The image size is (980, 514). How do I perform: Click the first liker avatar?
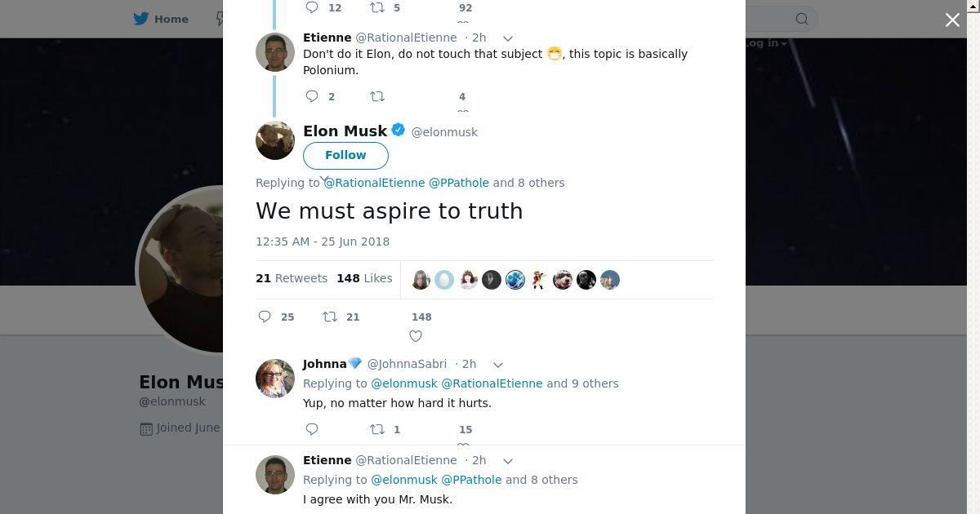tap(421, 280)
